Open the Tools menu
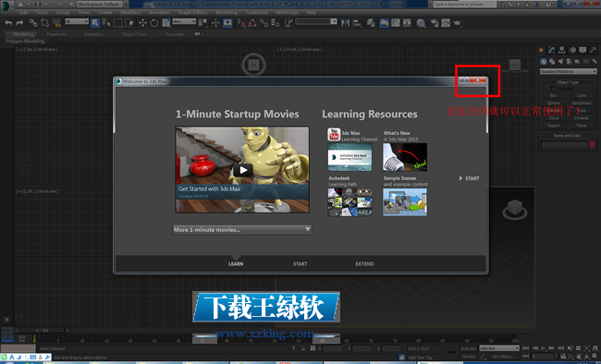The width and height of the screenshot is (601, 364). click(x=42, y=12)
